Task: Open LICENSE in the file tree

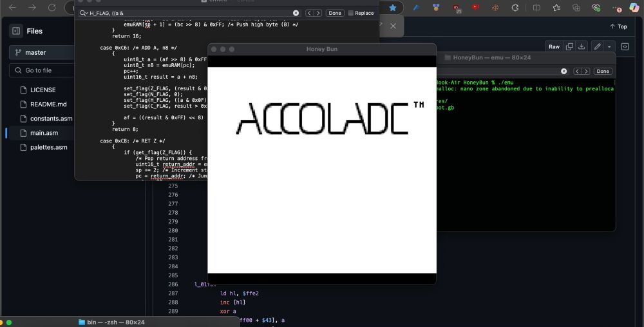Action: (43, 90)
